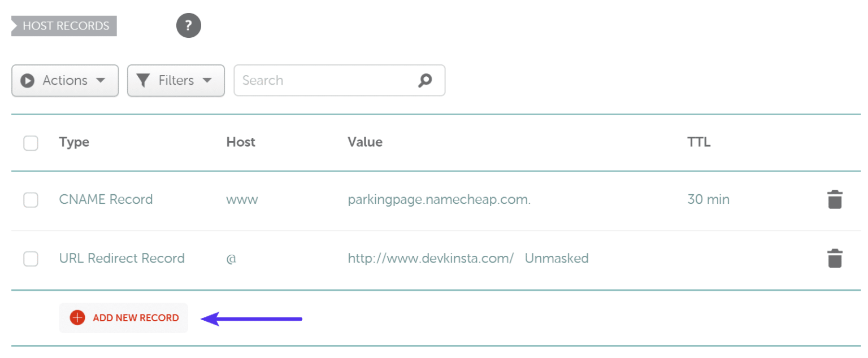Click the search magnifier icon
This screenshot has height=358, width=868.
(x=424, y=80)
